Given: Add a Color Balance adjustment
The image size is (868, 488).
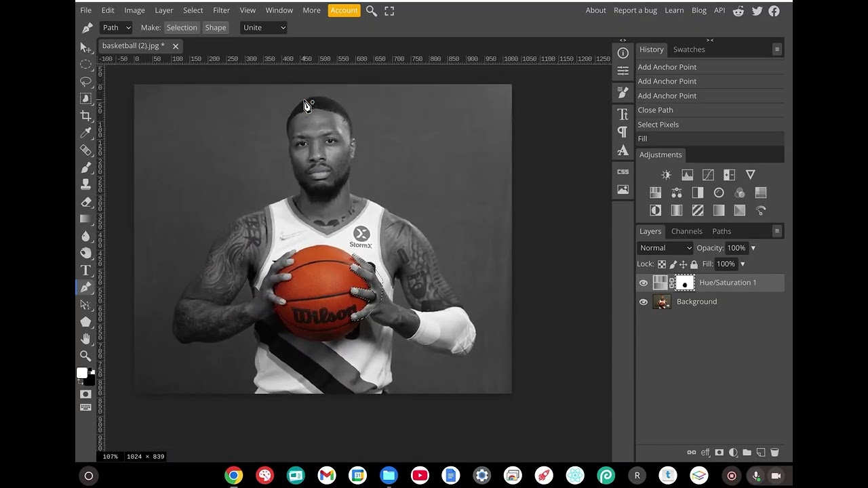Looking at the screenshot, I should [x=677, y=193].
